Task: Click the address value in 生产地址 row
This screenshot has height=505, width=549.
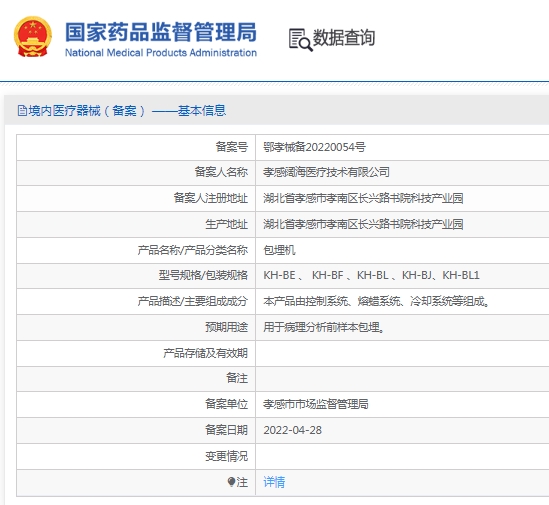Action: (x=363, y=224)
